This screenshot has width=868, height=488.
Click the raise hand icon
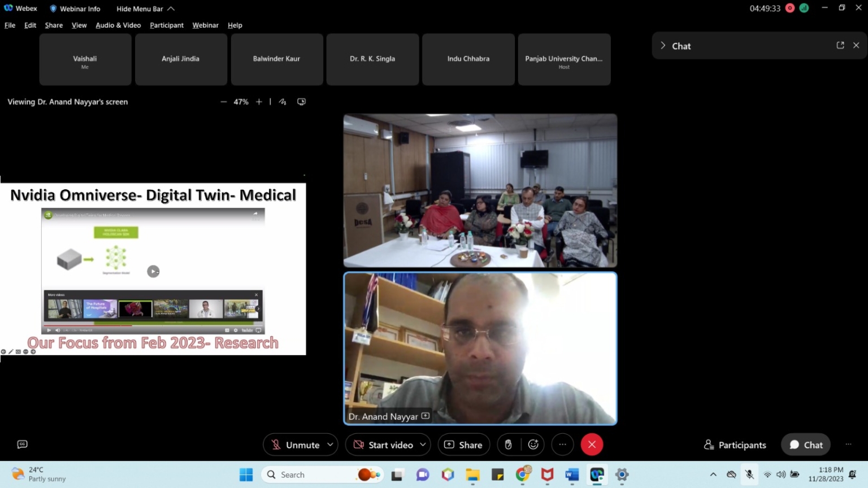click(x=508, y=445)
